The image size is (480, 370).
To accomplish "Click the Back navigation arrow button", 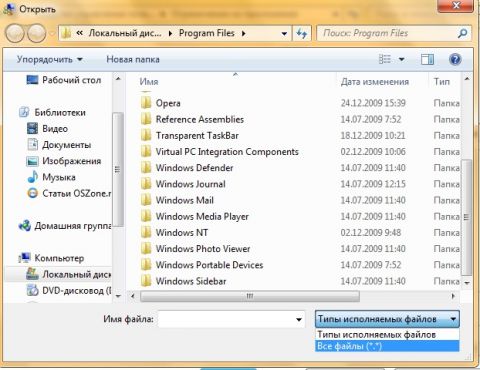I will (x=15, y=33).
